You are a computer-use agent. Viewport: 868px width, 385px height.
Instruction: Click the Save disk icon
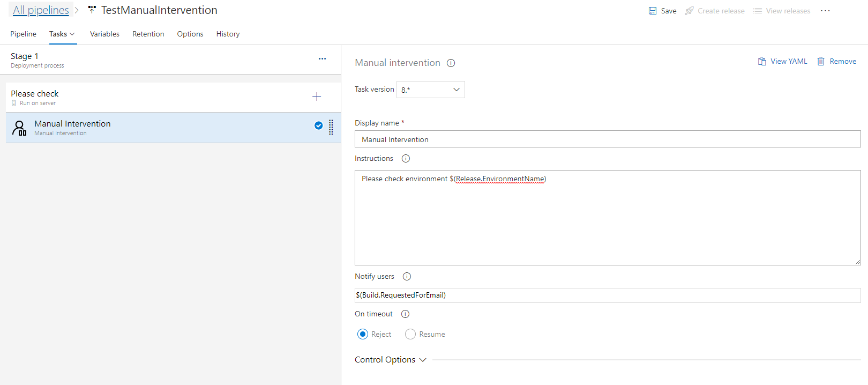[653, 11]
